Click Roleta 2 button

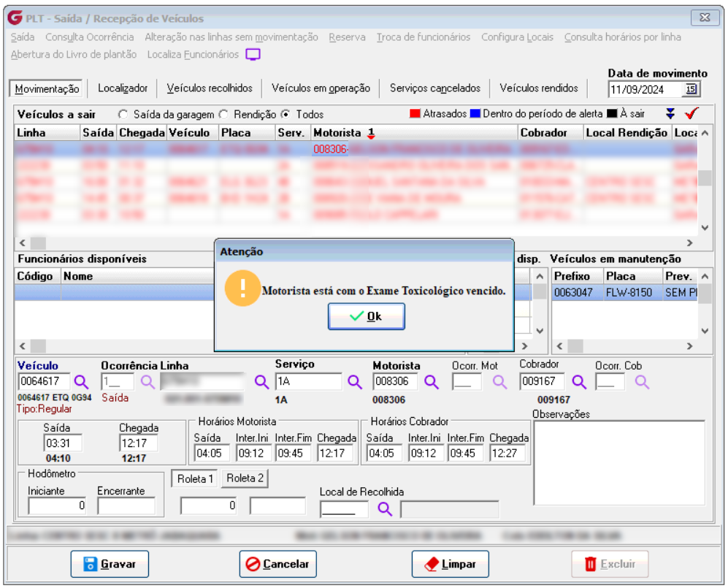point(245,478)
